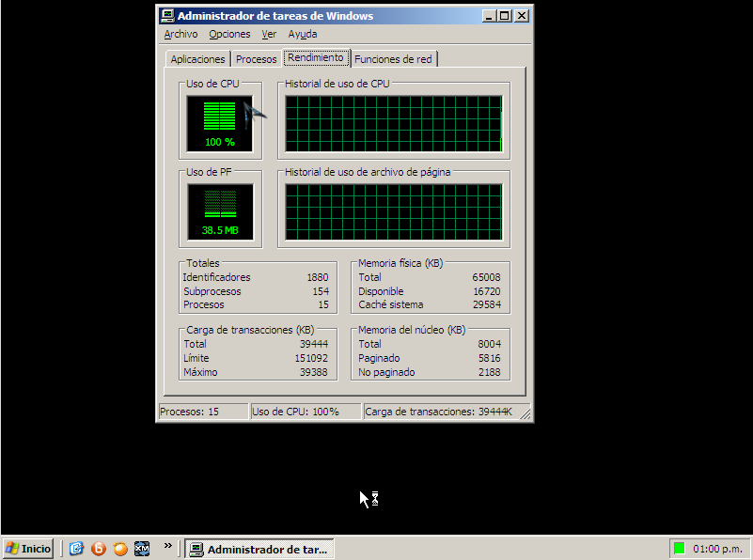
Task: Click the Subprocesos value 154
Action: (x=321, y=291)
